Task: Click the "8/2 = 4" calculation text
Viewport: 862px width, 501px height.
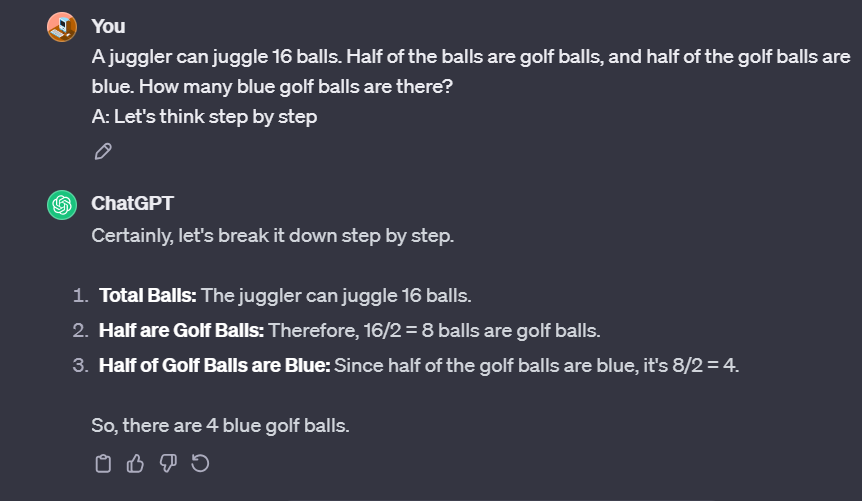Action: 704,365
